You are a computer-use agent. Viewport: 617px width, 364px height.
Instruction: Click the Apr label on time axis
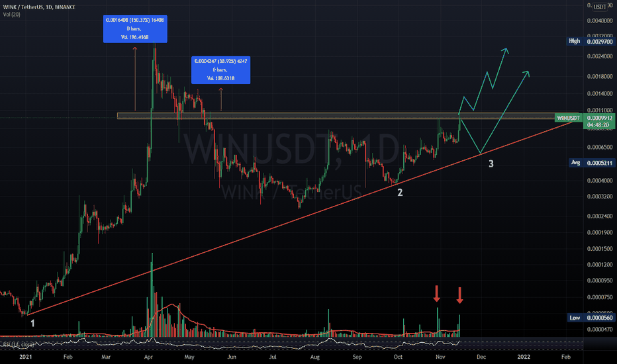click(148, 357)
